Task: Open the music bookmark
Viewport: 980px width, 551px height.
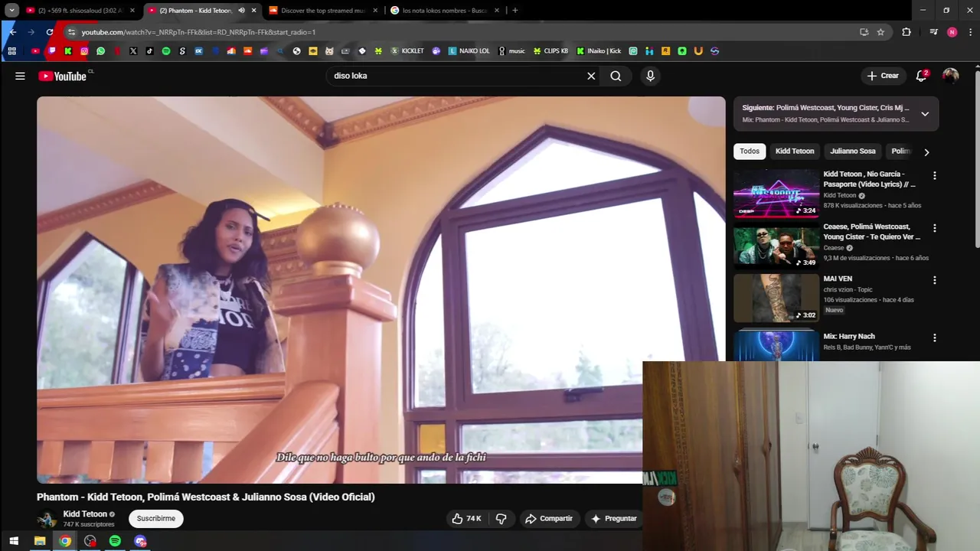Action: 512,51
